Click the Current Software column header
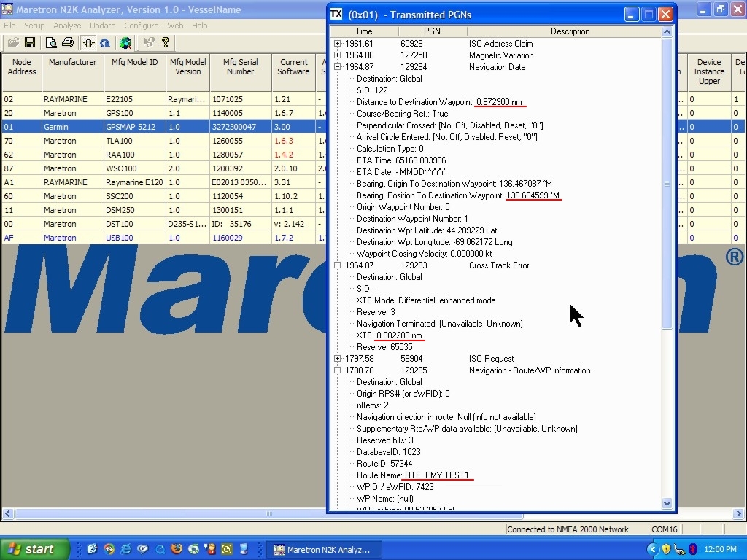Image resolution: width=747 pixels, height=560 pixels. 293,71
